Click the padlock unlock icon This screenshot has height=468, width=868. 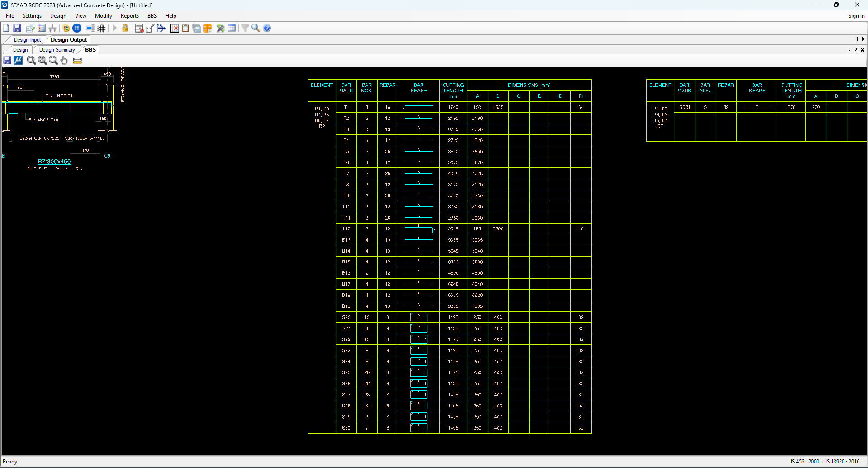125,28
